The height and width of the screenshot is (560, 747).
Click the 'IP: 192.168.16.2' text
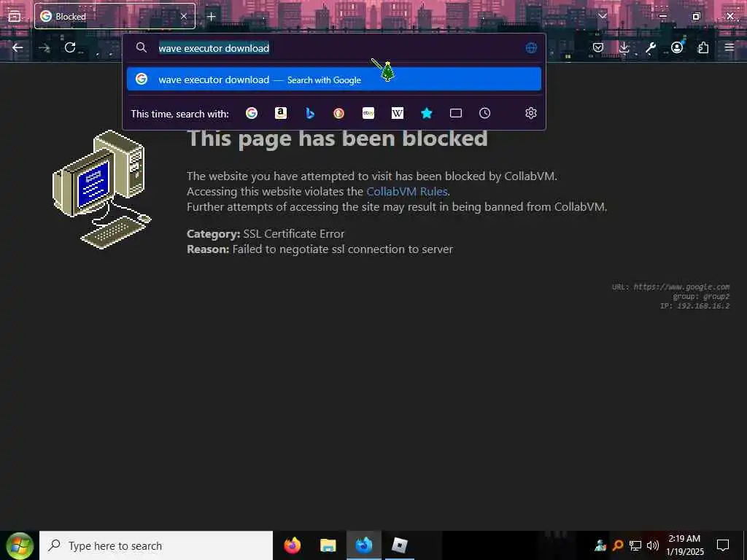click(694, 306)
